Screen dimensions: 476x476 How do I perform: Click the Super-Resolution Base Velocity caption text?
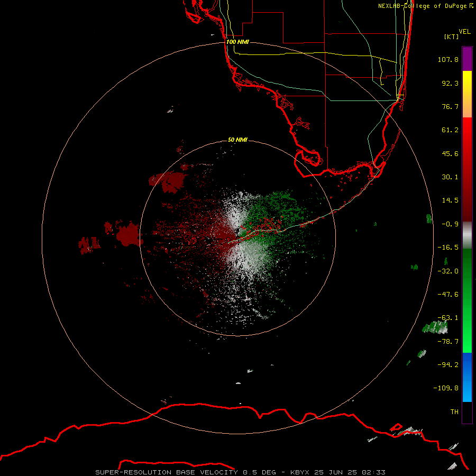241,472
